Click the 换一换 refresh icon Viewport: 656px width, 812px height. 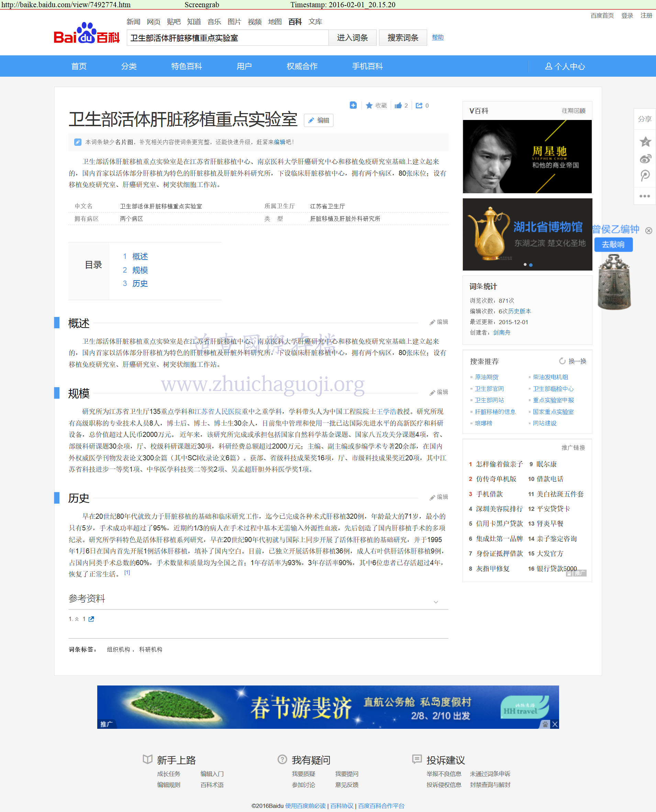click(562, 361)
